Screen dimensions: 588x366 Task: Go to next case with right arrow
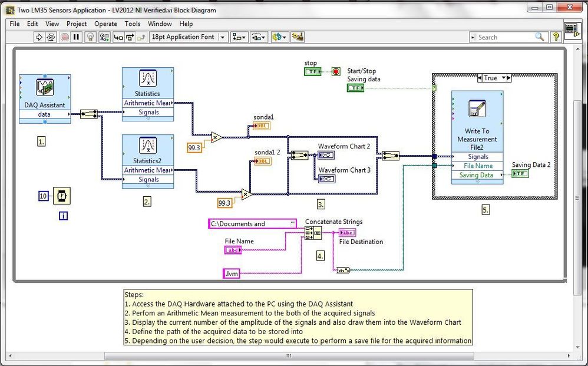[x=509, y=78]
